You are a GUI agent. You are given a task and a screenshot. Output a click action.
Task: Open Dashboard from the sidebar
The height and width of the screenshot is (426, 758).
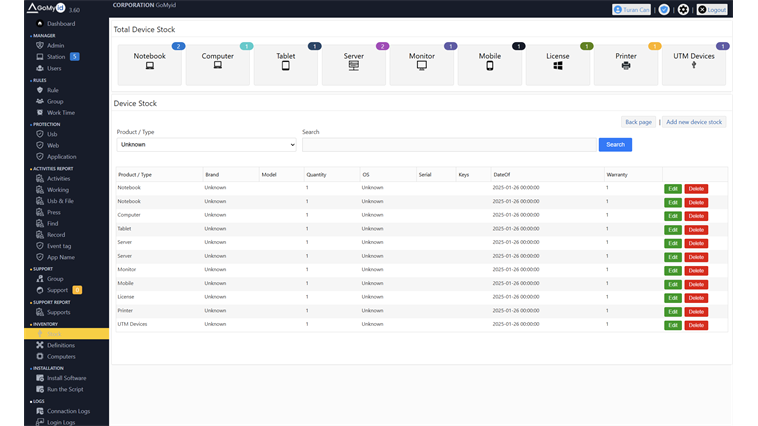(60, 23)
